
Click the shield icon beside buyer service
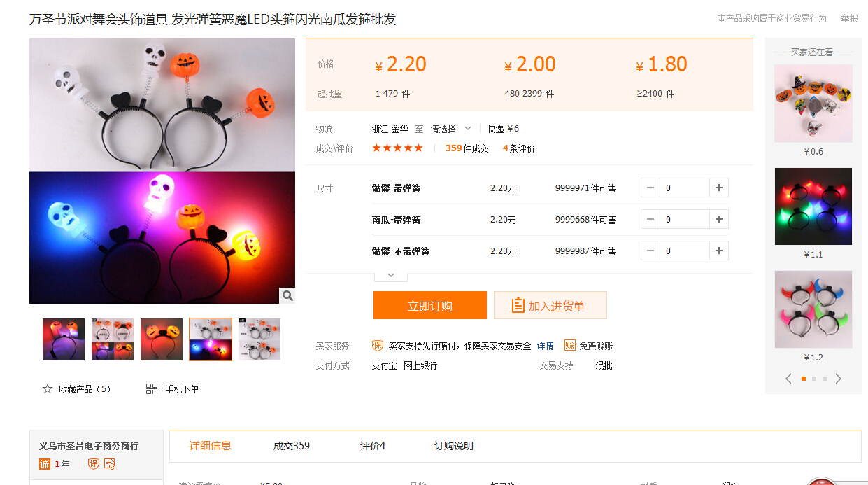[377, 346]
